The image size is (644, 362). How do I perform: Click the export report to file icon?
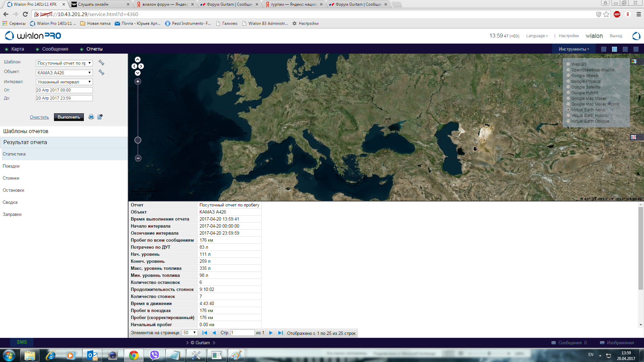click(100, 117)
